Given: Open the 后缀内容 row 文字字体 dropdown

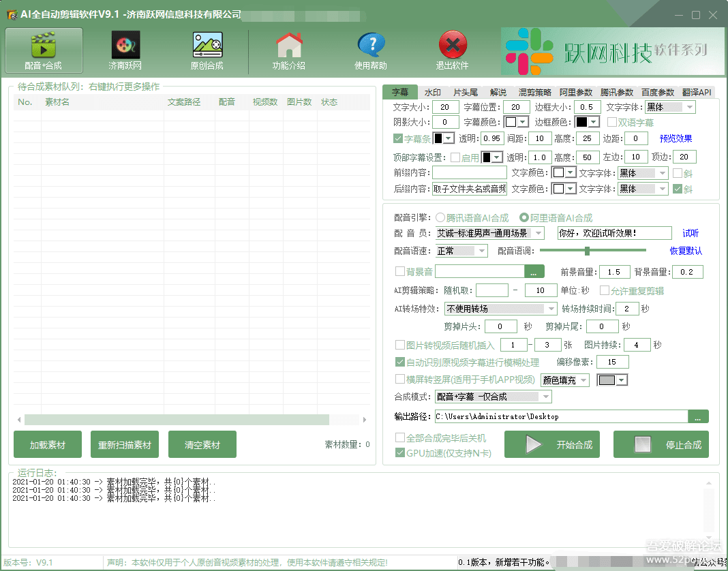Looking at the screenshot, I should (643, 189).
